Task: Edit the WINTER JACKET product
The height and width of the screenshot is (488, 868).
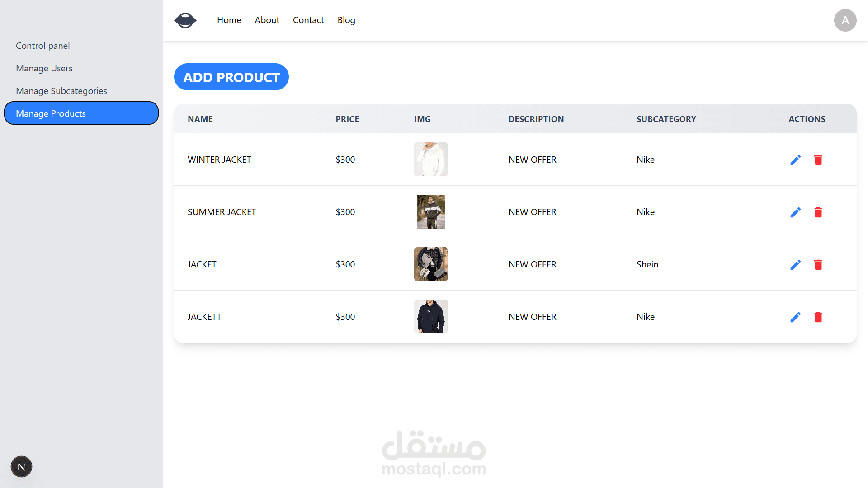Action: click(x=795, y=160)
